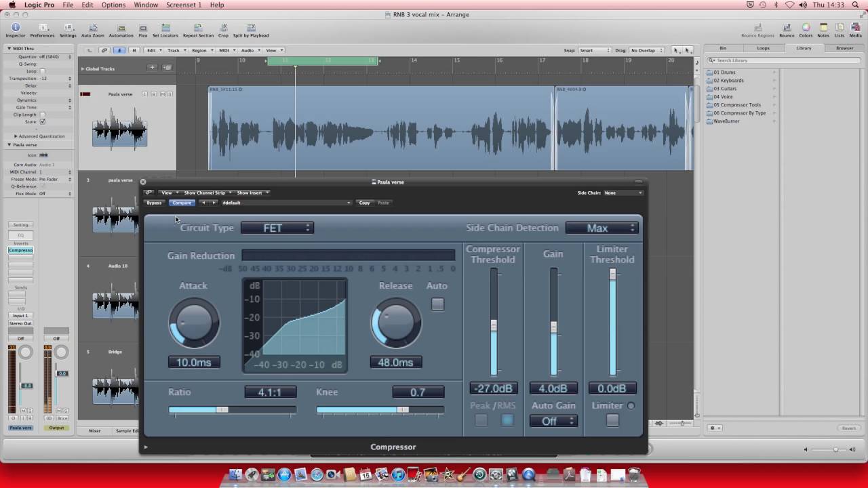Viewport: 868px width, 488px height.
Task: Enable the Limiter button in Compressor
Action: 612,420
